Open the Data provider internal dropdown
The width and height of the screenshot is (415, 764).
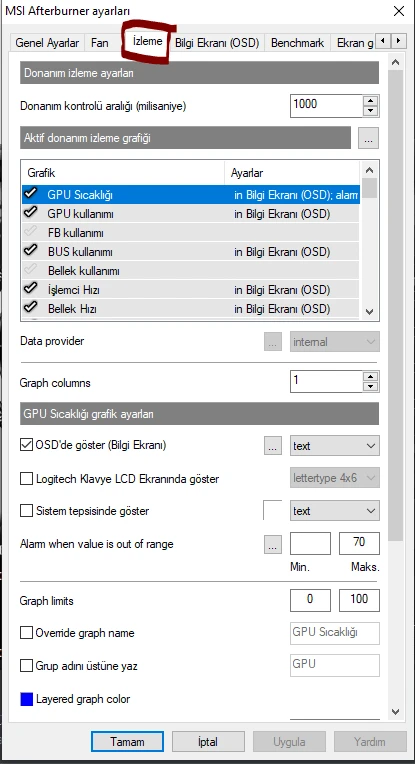[335, 342]
